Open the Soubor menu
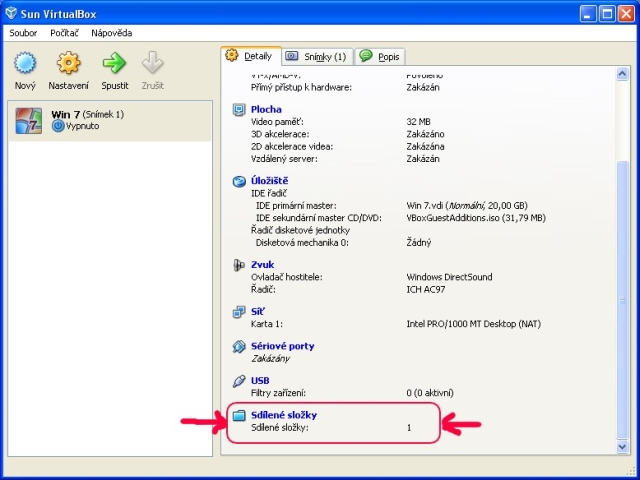640x480 pixels. pos(23,33)
